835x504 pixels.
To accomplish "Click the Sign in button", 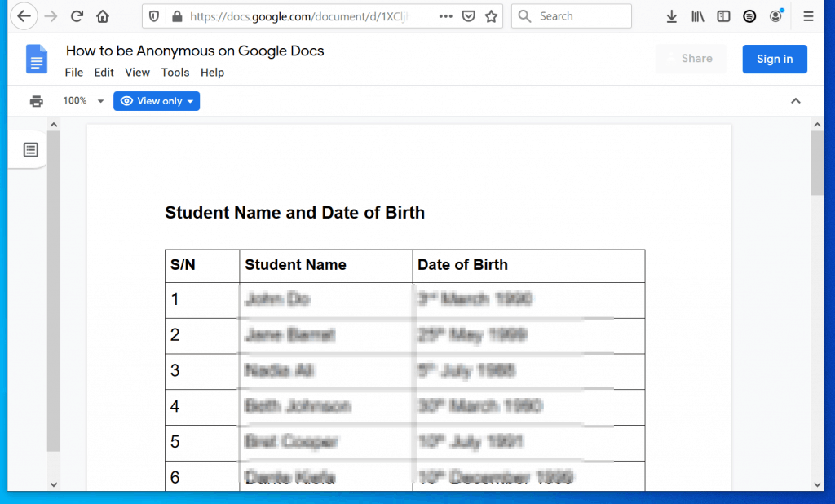I will pyautogui.click(x=775, y=60).
